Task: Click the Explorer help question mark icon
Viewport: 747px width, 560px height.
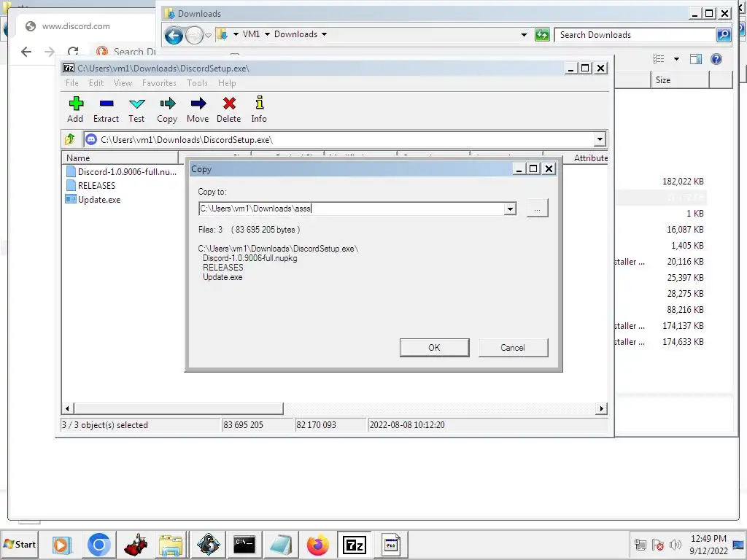Action: coord(716,59)
